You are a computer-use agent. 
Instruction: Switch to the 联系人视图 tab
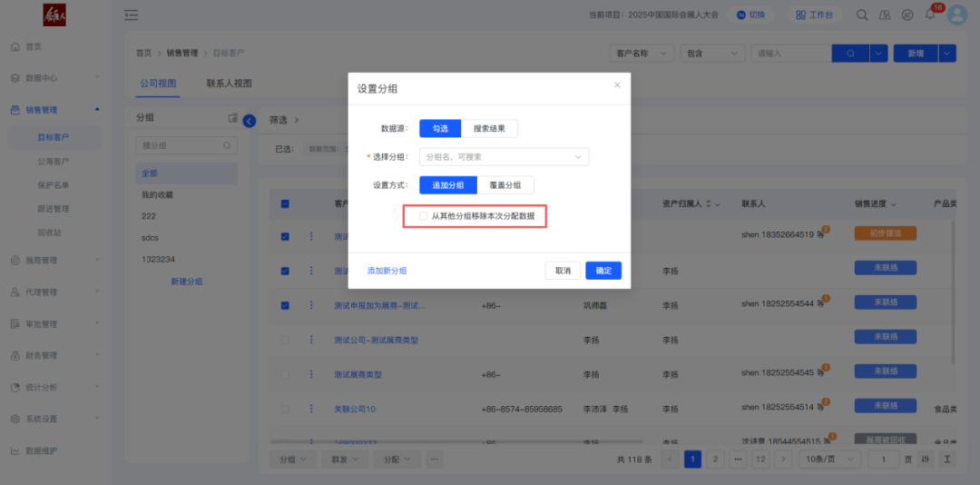click(x=229, y=84)
